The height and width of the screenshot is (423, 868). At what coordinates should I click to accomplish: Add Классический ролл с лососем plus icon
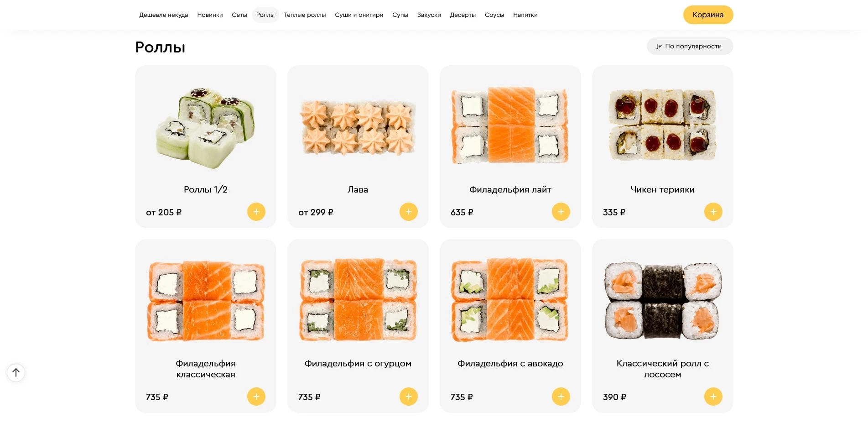(x=713, y=397)
